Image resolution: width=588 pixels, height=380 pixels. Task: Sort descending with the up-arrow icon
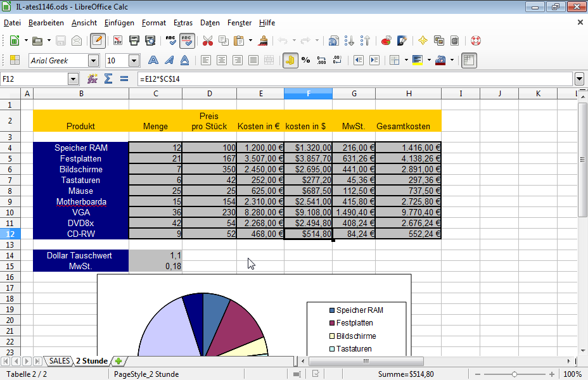coord(365,41)
